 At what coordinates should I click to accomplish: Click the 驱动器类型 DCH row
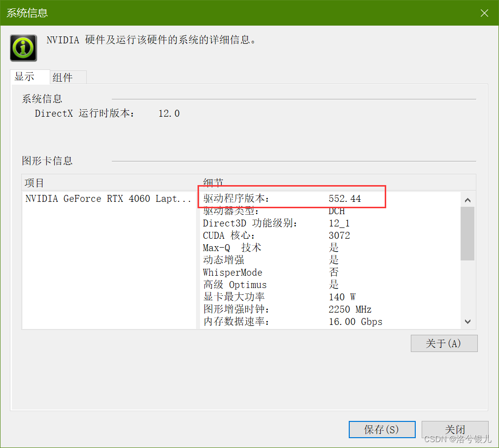[331, 211]
